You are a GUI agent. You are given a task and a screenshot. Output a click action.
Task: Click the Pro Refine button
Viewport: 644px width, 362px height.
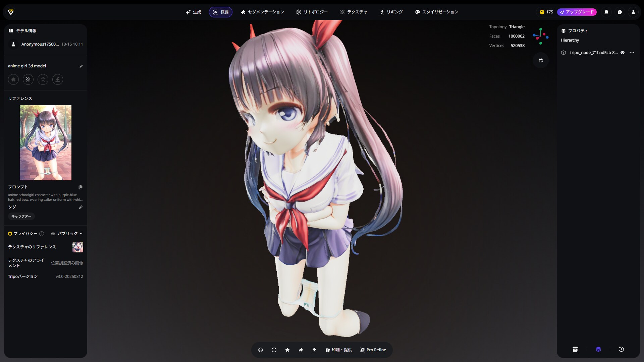point(373,350)
